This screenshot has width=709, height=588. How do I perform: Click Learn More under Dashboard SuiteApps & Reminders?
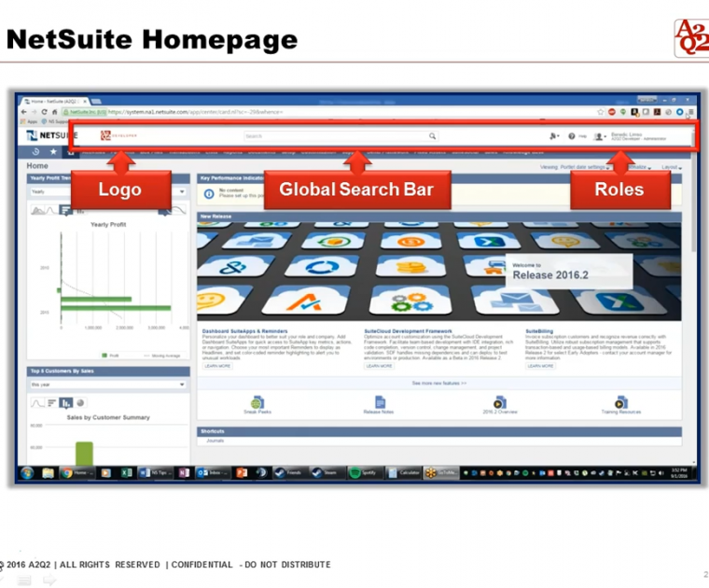(x=217, y=366)
